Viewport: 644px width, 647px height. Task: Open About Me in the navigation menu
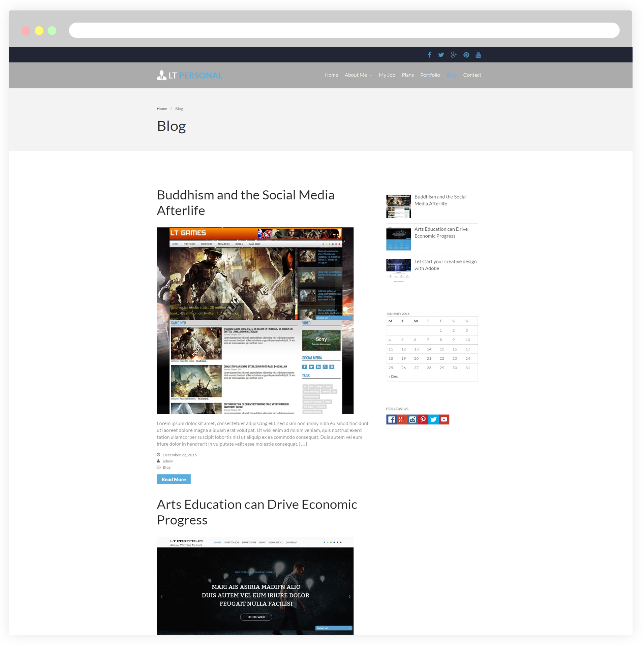356,75
